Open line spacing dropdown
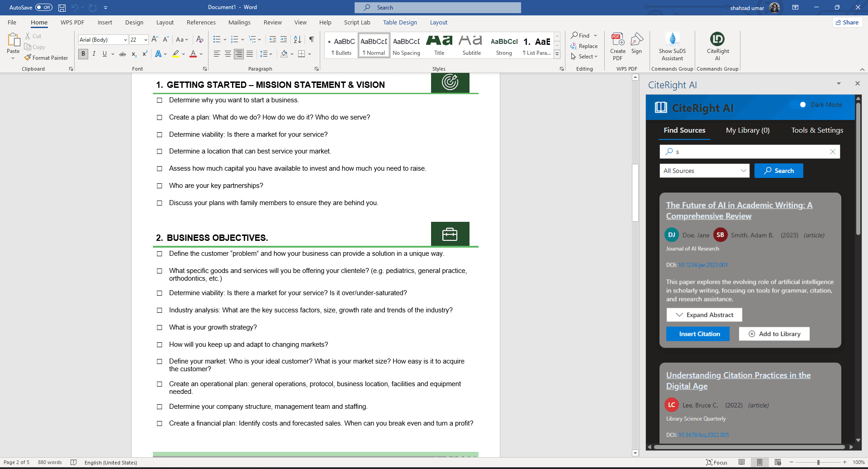Screen dimensions: 868x469 pyautogui.click(x=266, y=54)
